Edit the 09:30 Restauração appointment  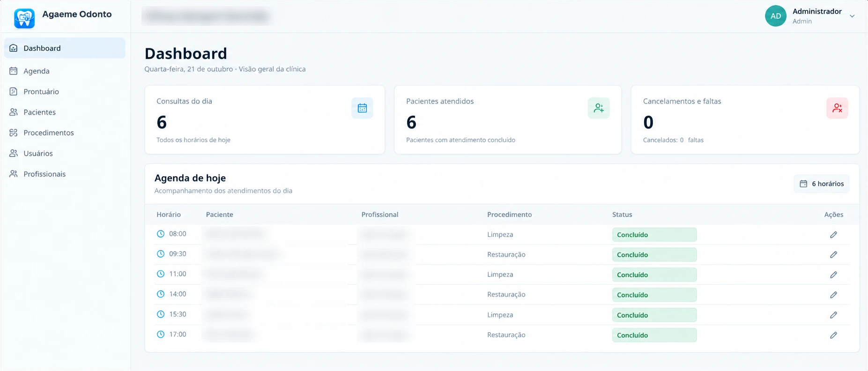[833, 255]
